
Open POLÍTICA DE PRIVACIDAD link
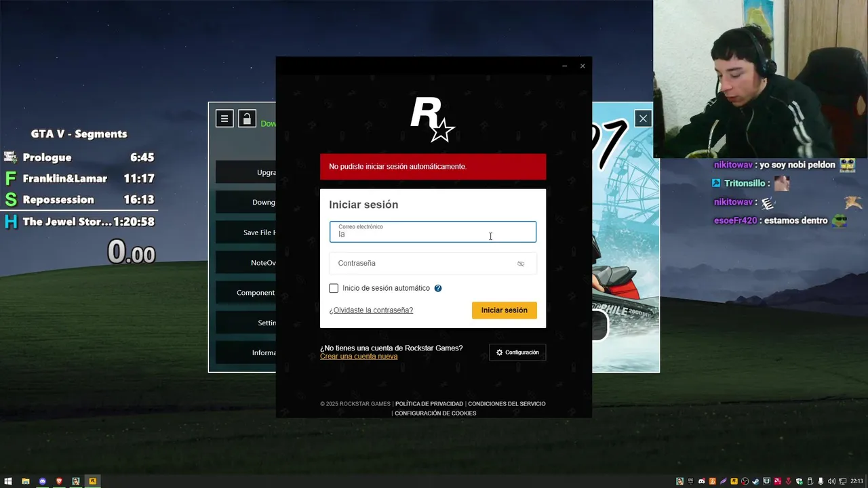click(x=429, y=404)
